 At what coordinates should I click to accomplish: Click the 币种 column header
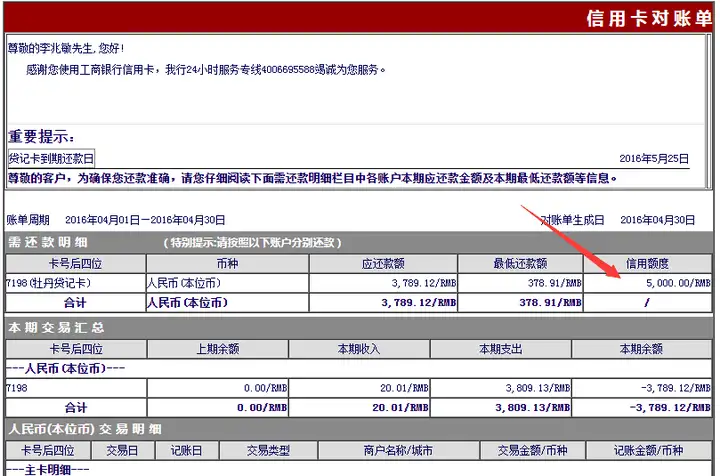point(227,264)
